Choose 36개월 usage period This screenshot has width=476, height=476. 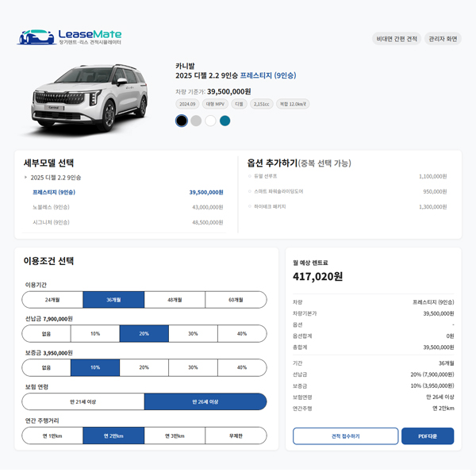coord(113,300)
